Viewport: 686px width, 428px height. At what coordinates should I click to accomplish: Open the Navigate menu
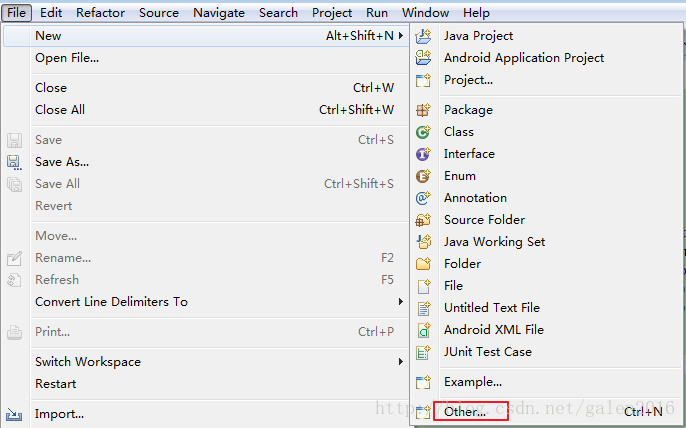point(219,13)
